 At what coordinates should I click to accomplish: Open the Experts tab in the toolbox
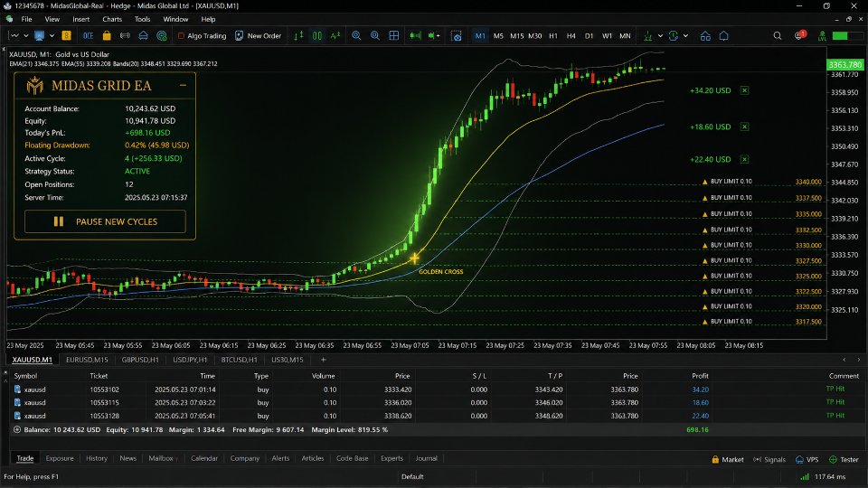pyautogui.click(x=392, y=458)
